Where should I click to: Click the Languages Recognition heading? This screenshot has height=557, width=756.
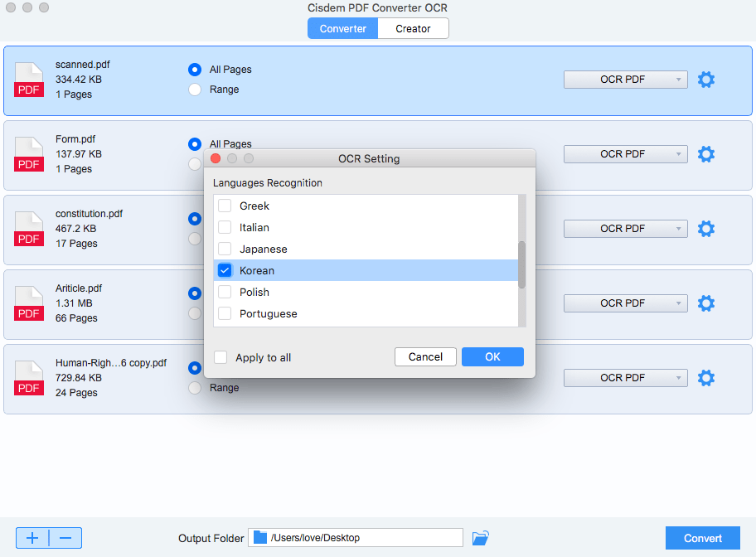[x=268, y=183]
